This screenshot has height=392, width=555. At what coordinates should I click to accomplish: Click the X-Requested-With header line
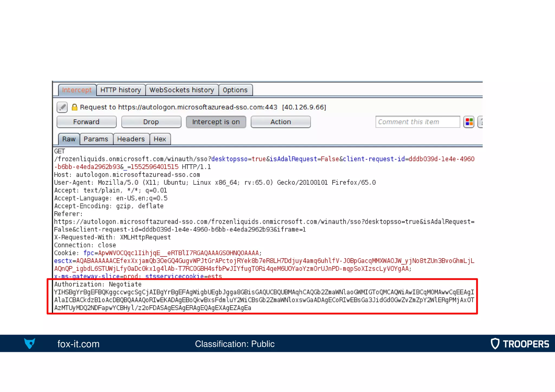[x=112, y=237]
